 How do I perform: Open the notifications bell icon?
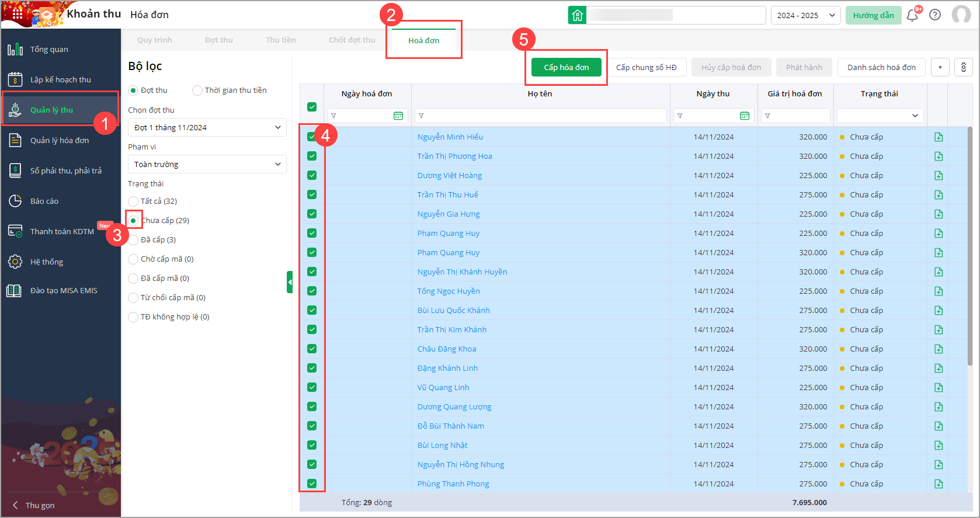pyautogui.click(x=912, y=15)
